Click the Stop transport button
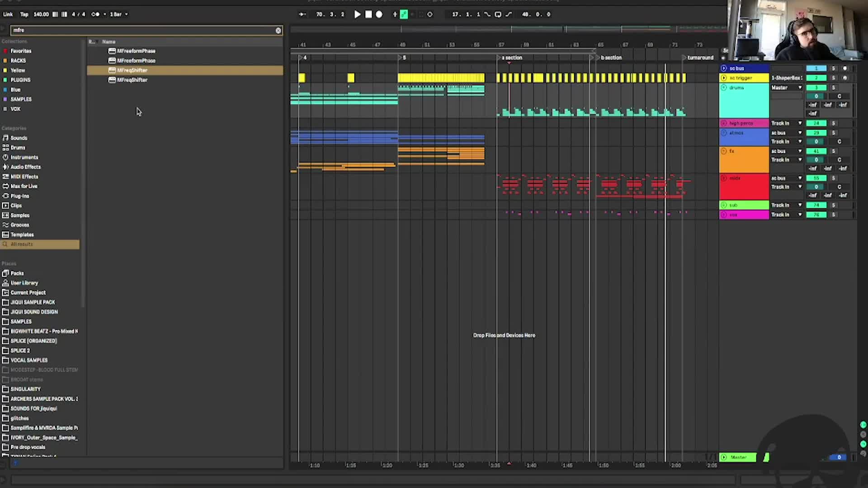 point(368,14)
